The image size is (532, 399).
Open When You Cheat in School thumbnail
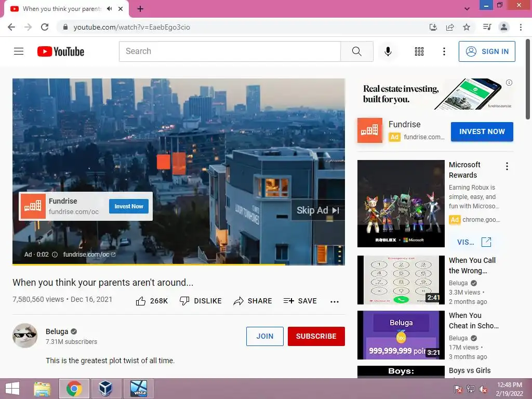pos(401,335)
